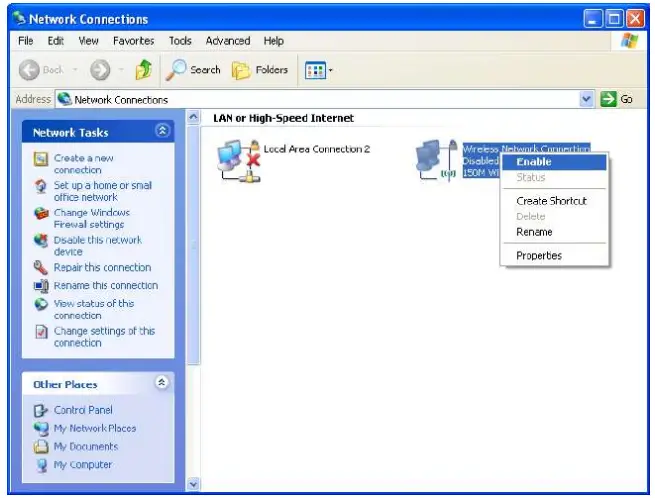Choose Enable in the context menu
This screenshot has width=655, height=498.
coord(554,162)
